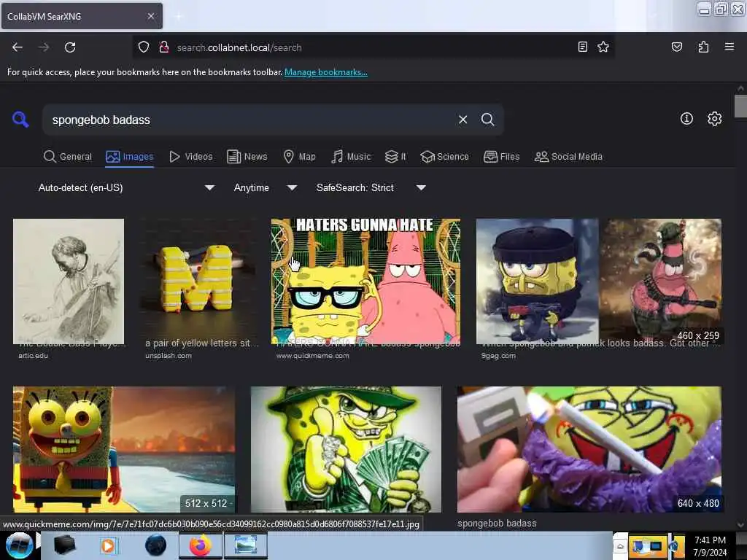This screenshot has height=560, width=747.
Task: Open the Firefox hamburger menu
Action: (729, 47)
